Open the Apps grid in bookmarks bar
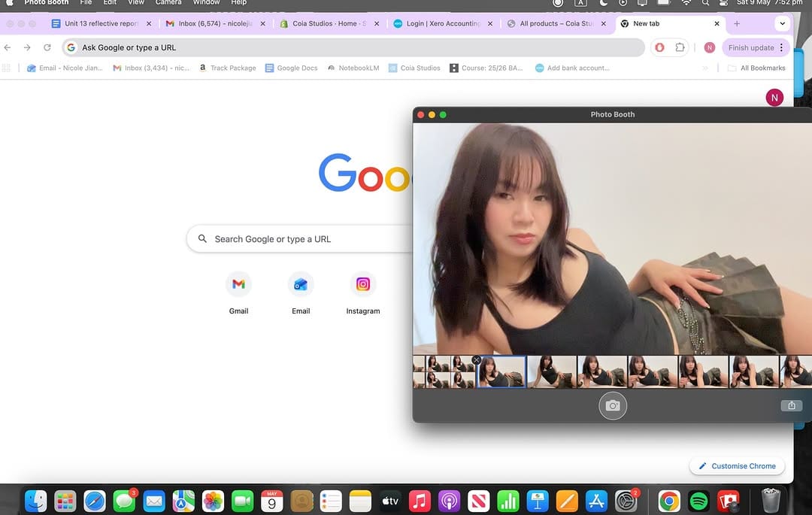The width and height of the screenshot is (812, 515). pyautogui.click(x=6, y=68)
